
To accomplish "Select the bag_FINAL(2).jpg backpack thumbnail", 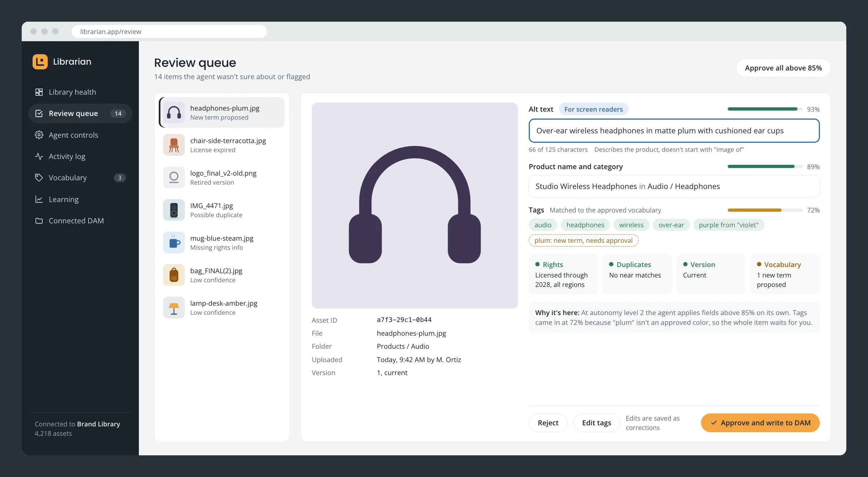I will point(174,275).
